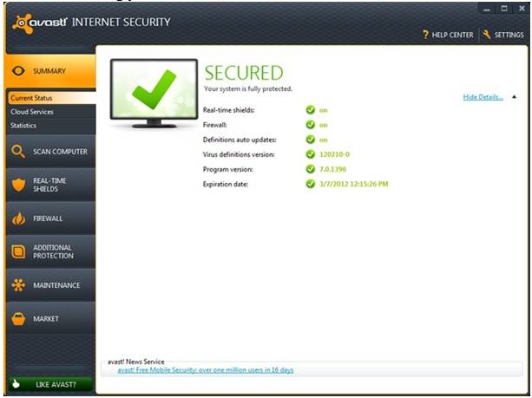This screenshot has width=532, height=398.
Task: Open the Cloud Services section
Action: click(32, 112)
